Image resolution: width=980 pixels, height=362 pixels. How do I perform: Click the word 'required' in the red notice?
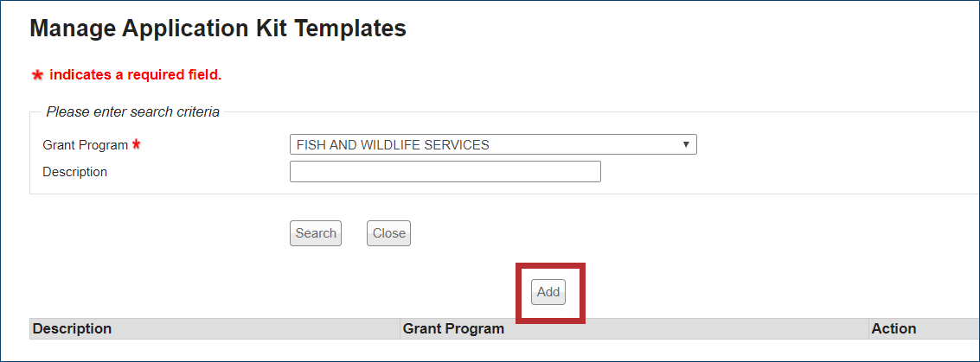click(156, 75)
